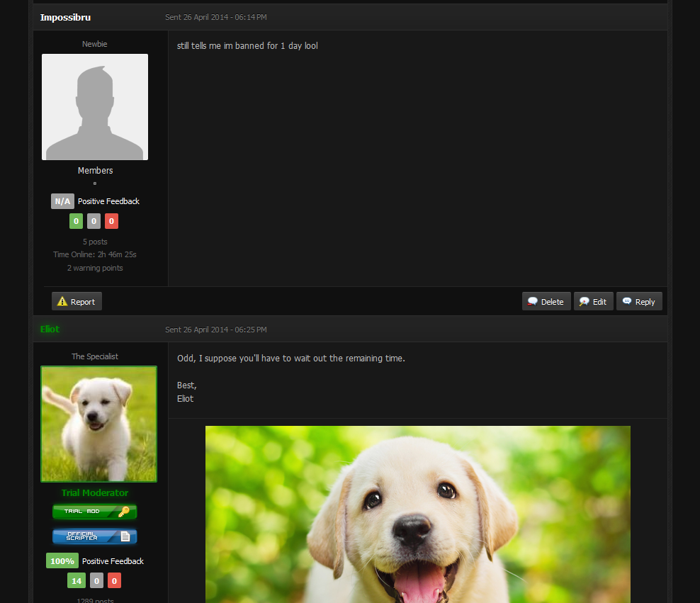Open Impossibru's user profile link
Image resolution: width=700 pixels, height=603 pixels.
coord(65,18)
